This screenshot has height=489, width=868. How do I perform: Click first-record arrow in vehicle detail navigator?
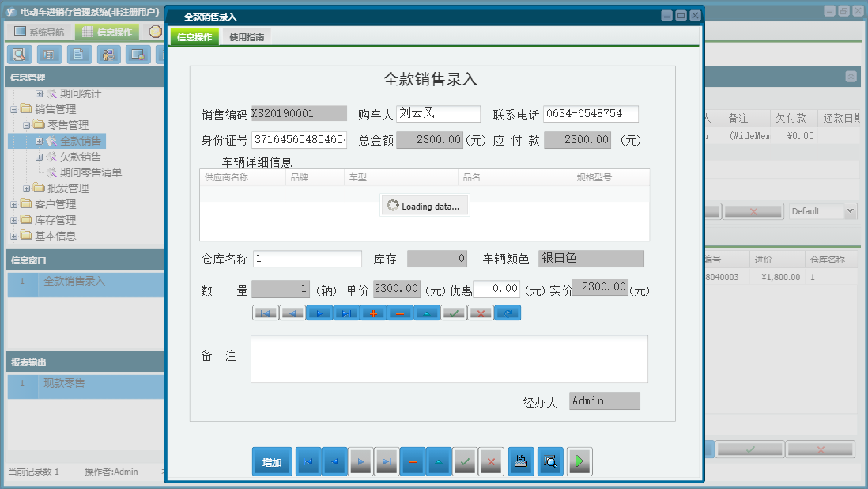[265, 313]
